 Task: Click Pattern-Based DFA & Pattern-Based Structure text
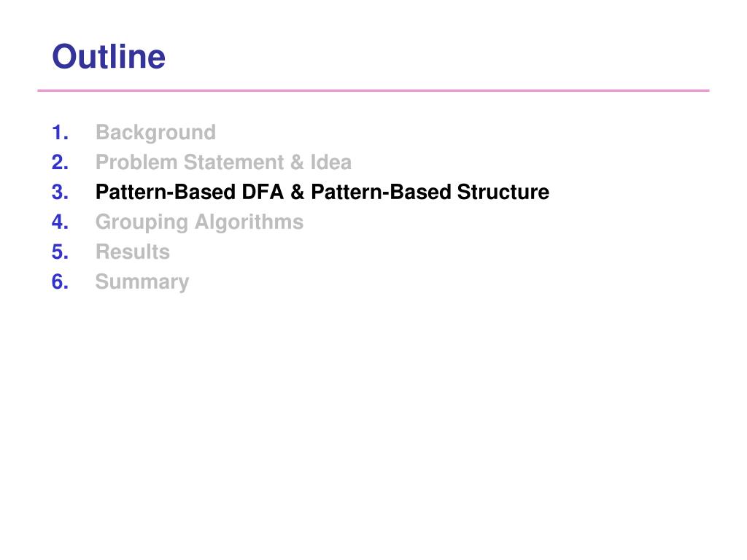(x=322, y=192)
